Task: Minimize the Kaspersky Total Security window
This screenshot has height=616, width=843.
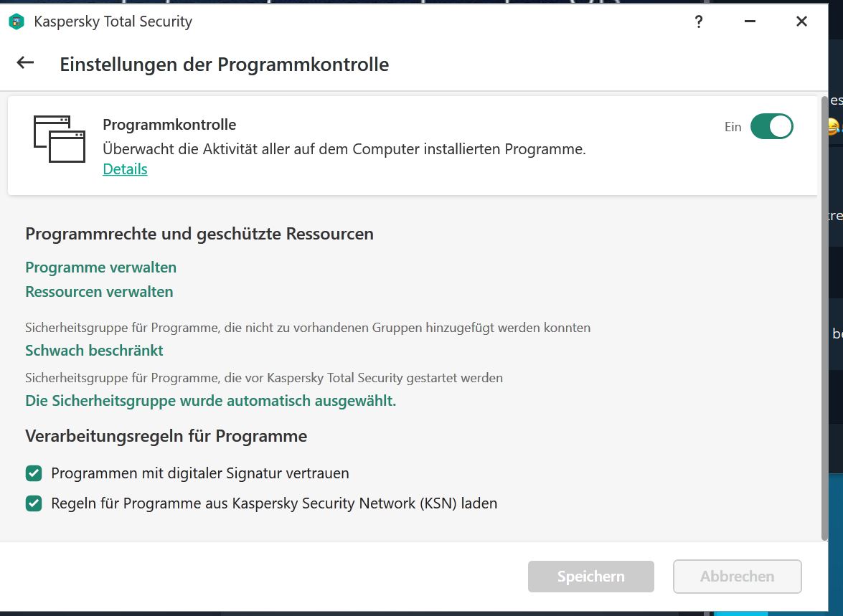Action: click(750, 22)
